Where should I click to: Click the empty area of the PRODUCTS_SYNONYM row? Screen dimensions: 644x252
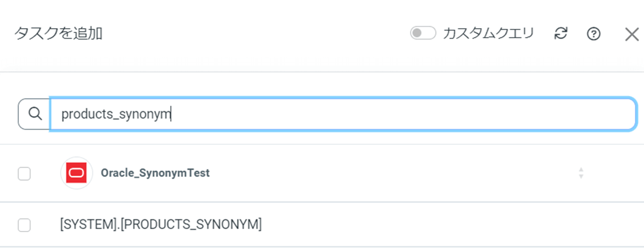click(429, 224)
